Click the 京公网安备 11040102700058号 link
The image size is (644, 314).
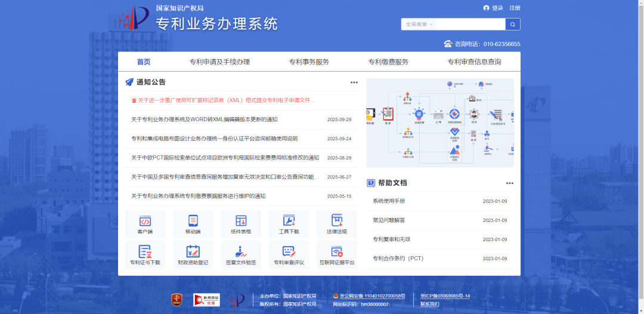point(373,296)
